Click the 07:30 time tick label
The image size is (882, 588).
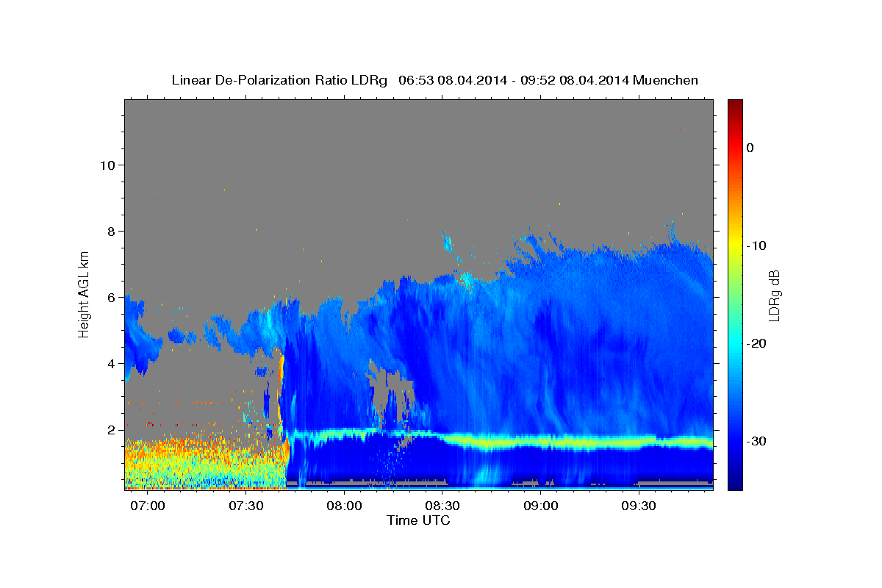pyautogui.click(x=246, y=506)
